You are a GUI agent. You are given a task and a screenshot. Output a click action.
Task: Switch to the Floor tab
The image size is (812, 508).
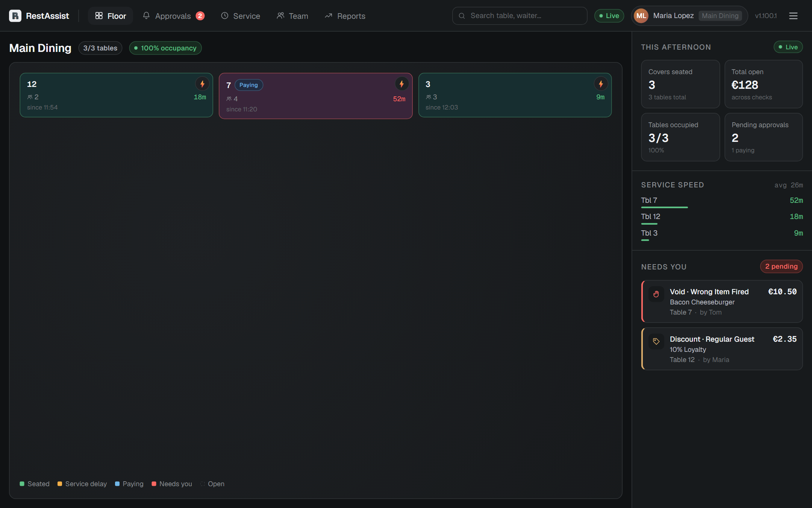111,16
